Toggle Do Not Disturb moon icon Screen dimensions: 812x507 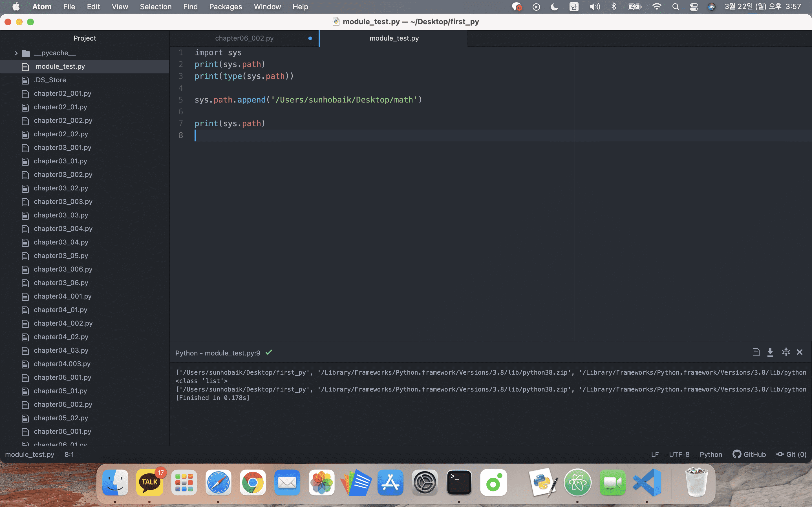554,7
